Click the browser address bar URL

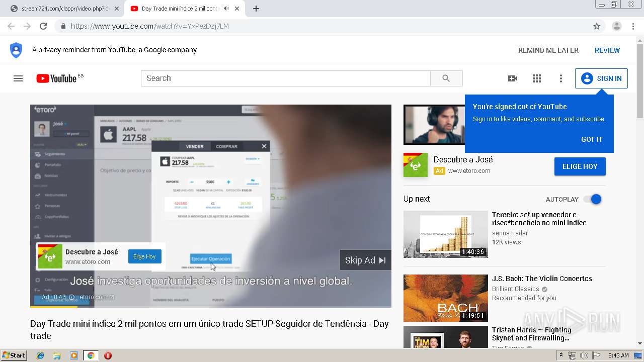(150, 26)
